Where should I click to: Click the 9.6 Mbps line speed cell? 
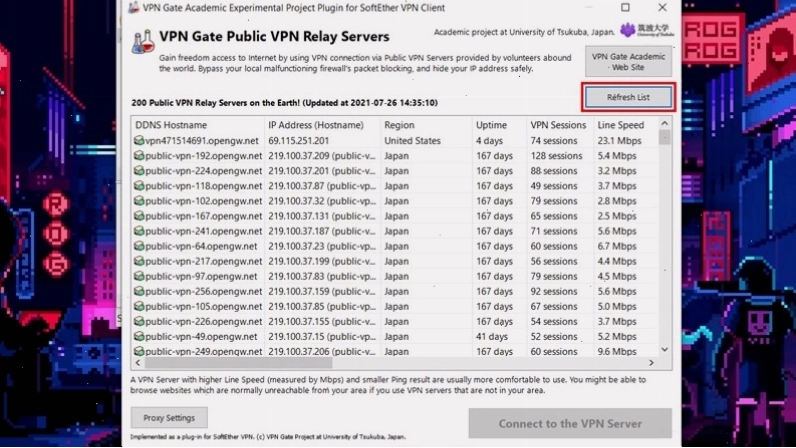tap(617, 351)
